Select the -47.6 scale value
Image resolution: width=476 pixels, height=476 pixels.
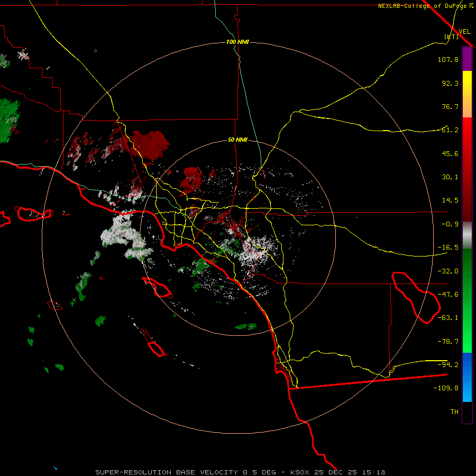[x=448, y=295]
